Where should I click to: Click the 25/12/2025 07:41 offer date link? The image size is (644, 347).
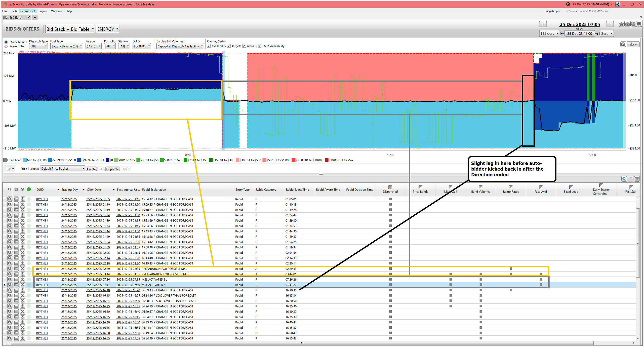pos(98,285)
